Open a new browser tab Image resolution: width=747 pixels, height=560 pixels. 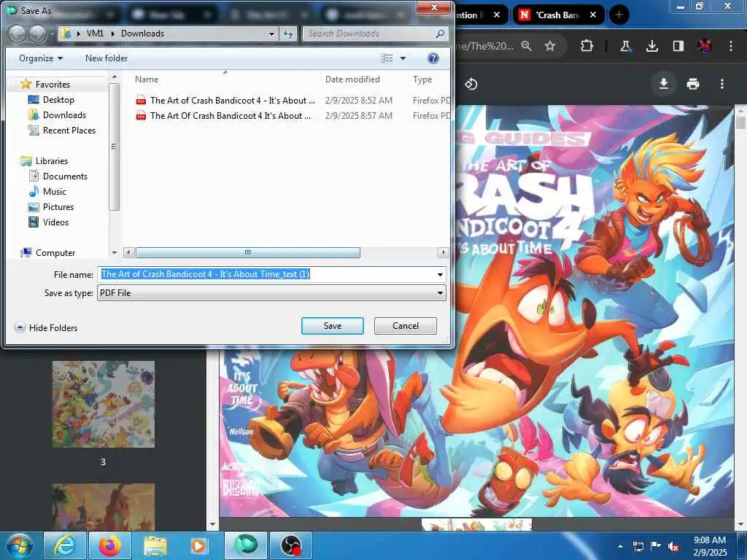619,15
